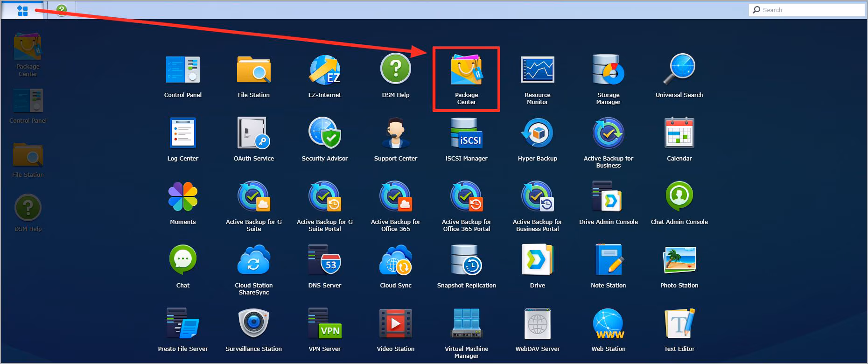The height and width of the screenshot is (364, 868).
Task: Open Hyper Backup
Action: [x=538, y=140]
